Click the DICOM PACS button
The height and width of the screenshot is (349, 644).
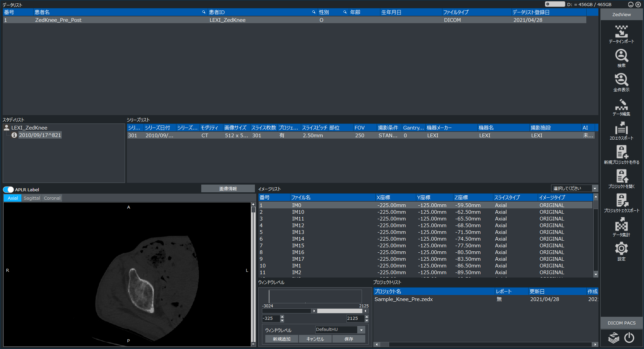[622, 323]
